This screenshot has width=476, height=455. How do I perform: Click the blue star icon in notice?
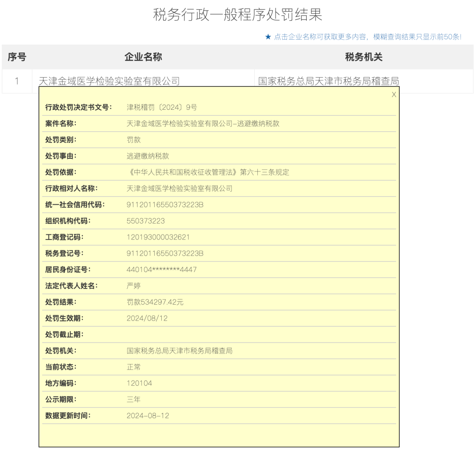[268, 37]
